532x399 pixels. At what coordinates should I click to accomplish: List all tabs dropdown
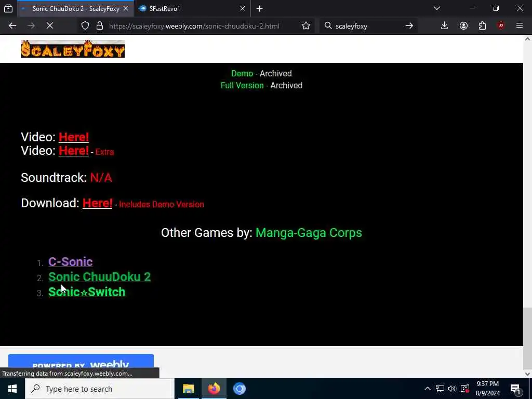tap(437, 8)
